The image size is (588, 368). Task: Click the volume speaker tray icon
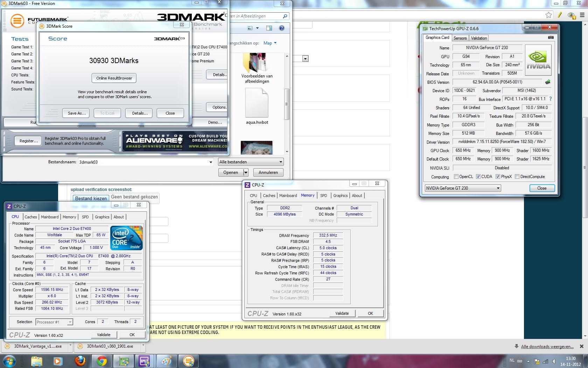(x=554, y=361)
